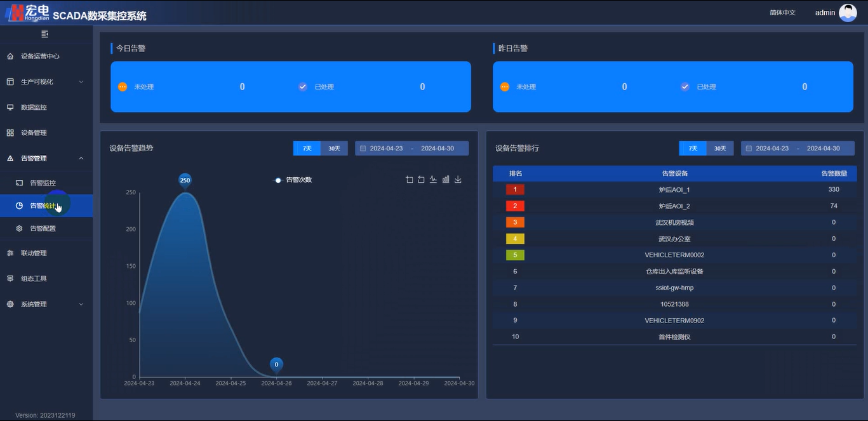
Task: Toggle the 告警次数 legend series
Action: [x=293, y=180]
